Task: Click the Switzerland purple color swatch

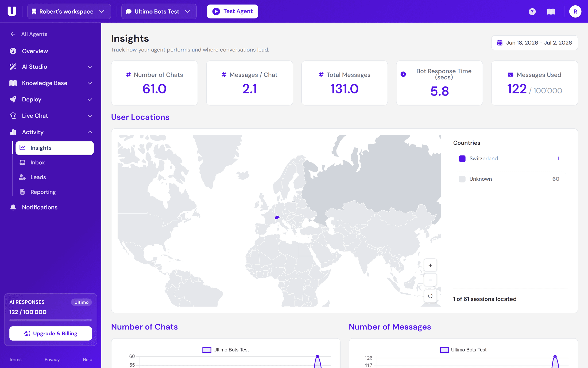Action: pos(462,158)
